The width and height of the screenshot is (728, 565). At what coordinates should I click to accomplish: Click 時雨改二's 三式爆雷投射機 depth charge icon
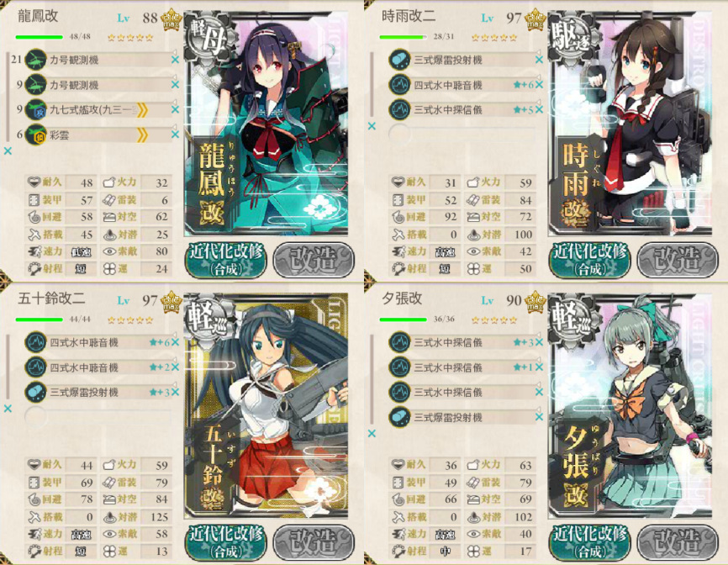point(399,60)
